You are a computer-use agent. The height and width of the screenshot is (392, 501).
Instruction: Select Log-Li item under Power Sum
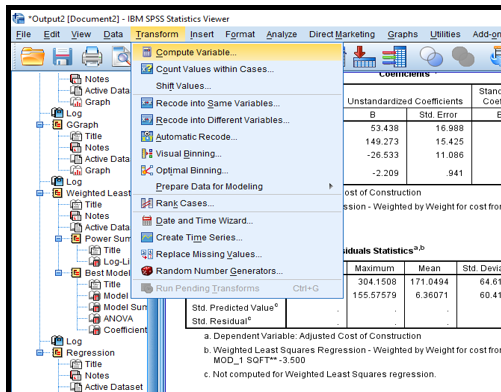pyautogui.click(x=117, y=262)
